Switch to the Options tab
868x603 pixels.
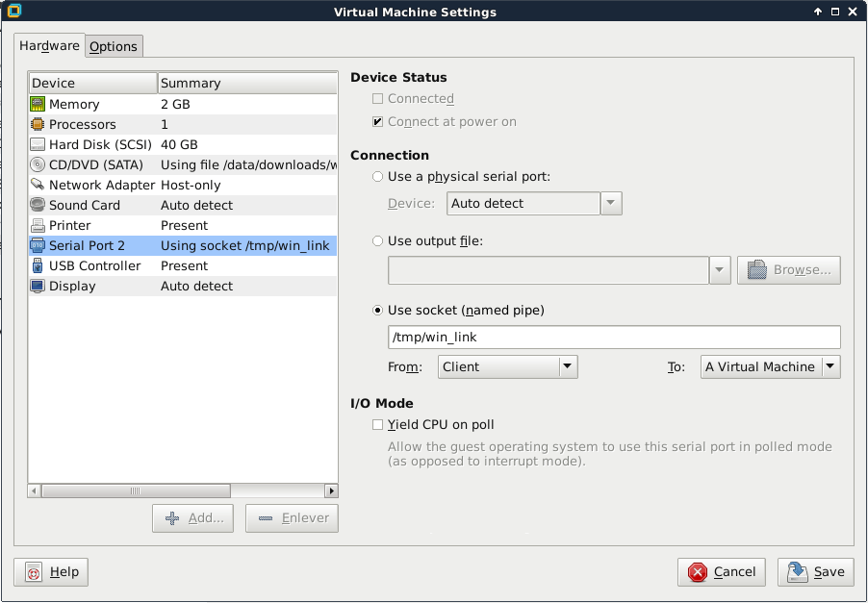[x=114, y=46]
